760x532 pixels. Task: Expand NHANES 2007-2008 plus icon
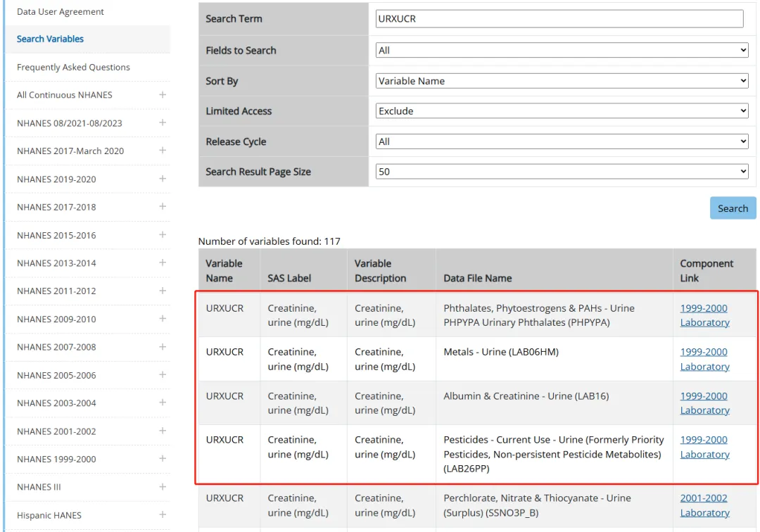[163, 347]
